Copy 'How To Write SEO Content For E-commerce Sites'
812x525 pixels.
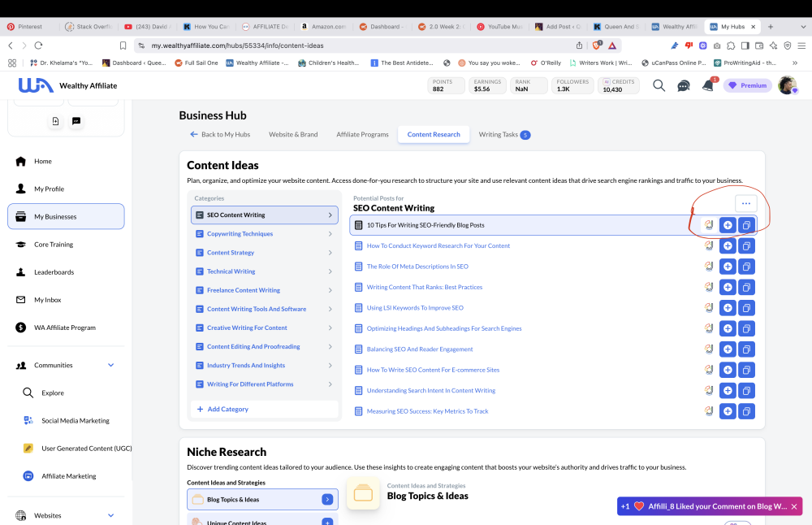[x=746, y=370]
